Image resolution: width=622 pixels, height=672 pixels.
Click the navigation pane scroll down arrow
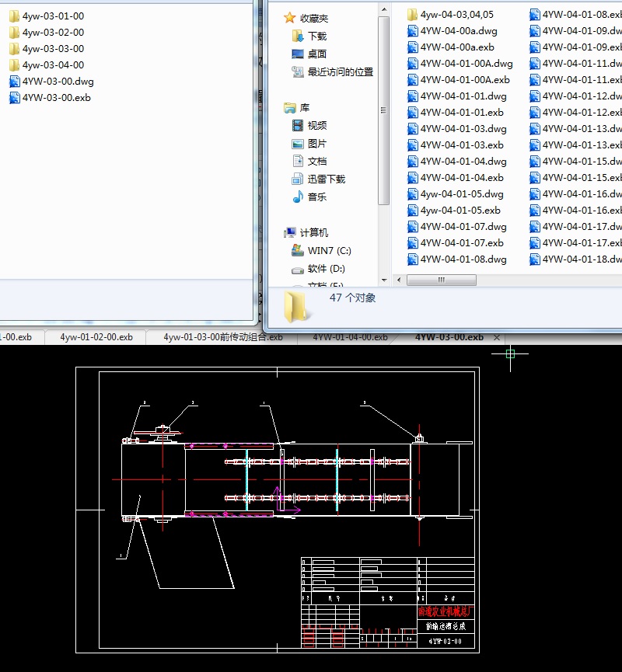[x=384, y=280]
